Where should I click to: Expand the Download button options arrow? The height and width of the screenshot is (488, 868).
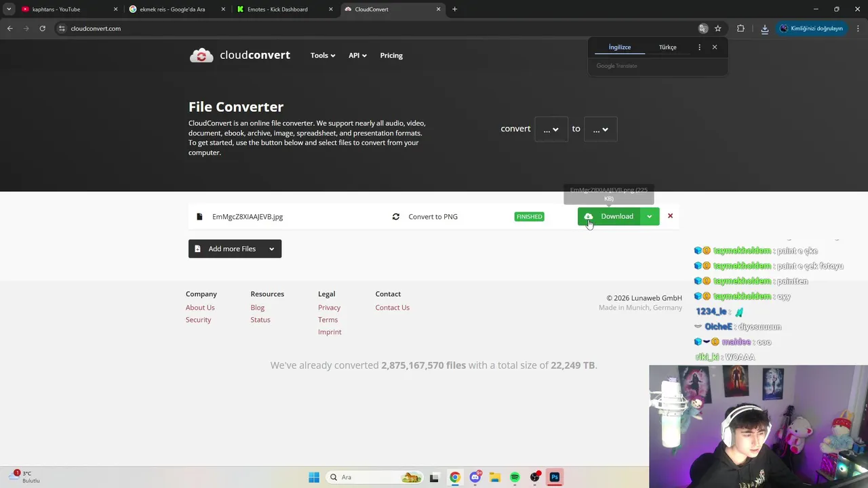[650, 216]
